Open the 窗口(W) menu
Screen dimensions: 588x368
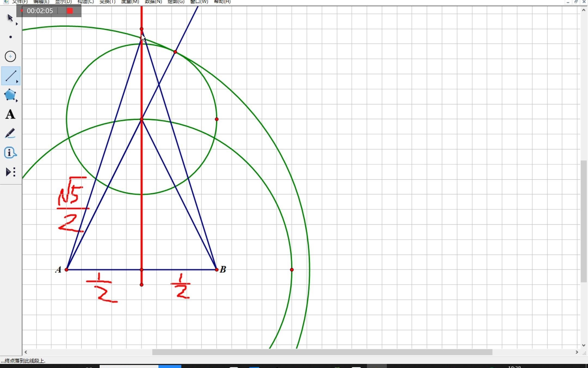pos(199,2)
